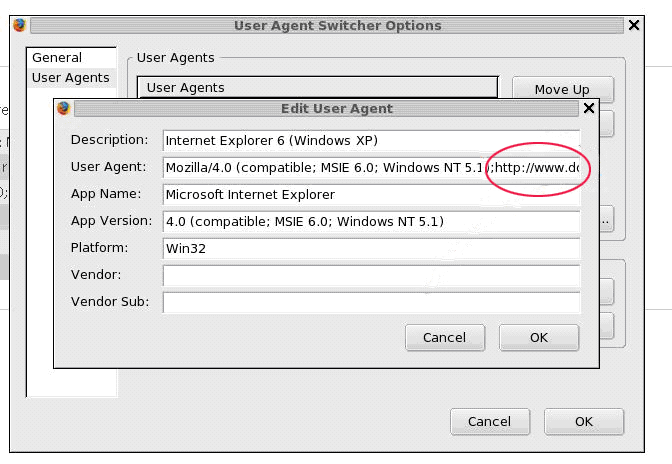672x464 pixels.
Task: Click the empty Vendor field
Action: click(x=371, y=275)
